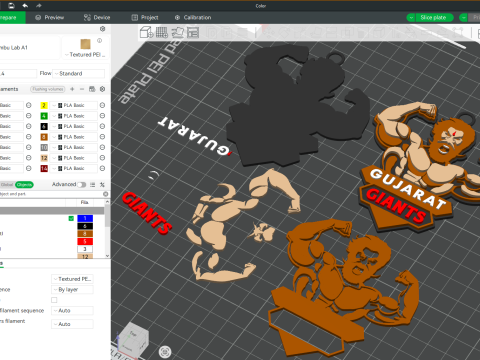The width and height of the screenshot is (480, 360).
Task: Open filament settings gear icon
Action: tap(103, 89)
